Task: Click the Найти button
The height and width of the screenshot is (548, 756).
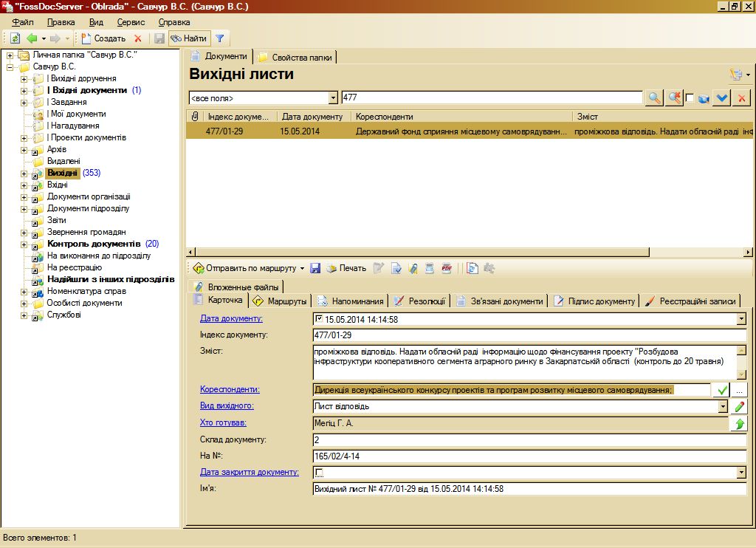Action: [189, 38]
